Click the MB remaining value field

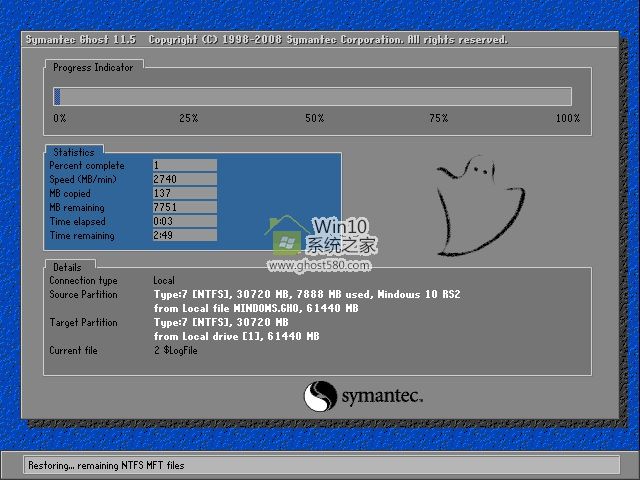(x=184, y=207)
